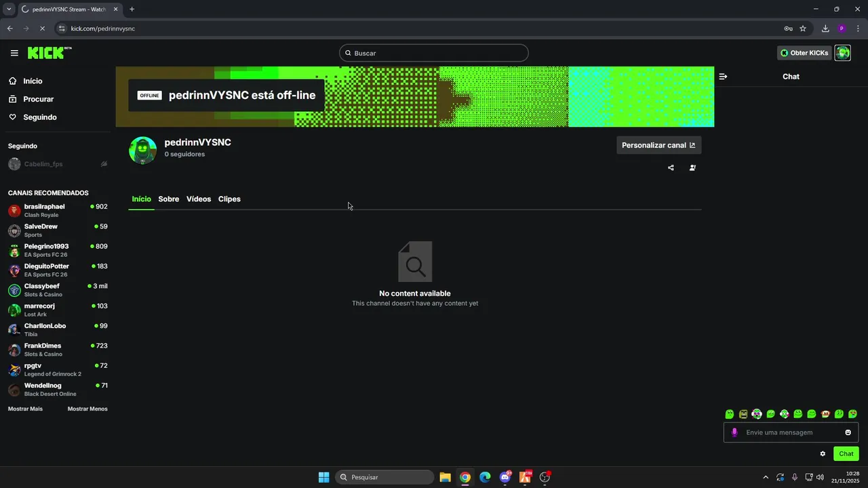Open new browser tab

(x=132, y=9)
